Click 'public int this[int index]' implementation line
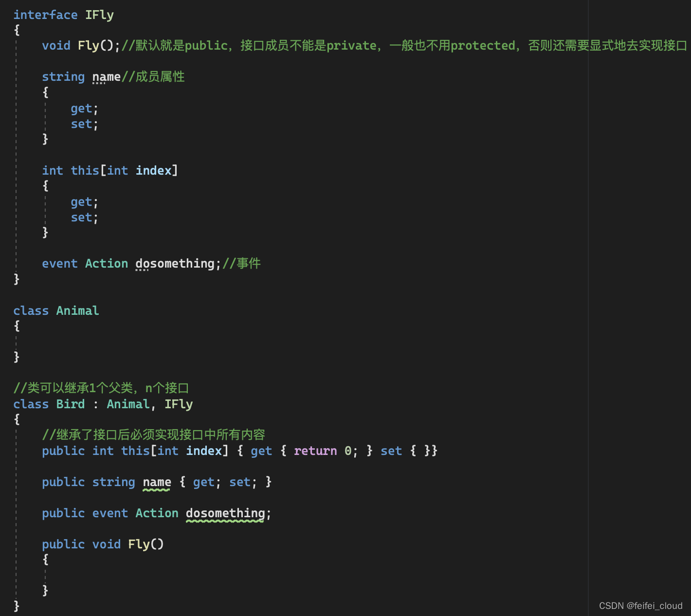Viewport: 691px width, 616px height. (240, 451)
